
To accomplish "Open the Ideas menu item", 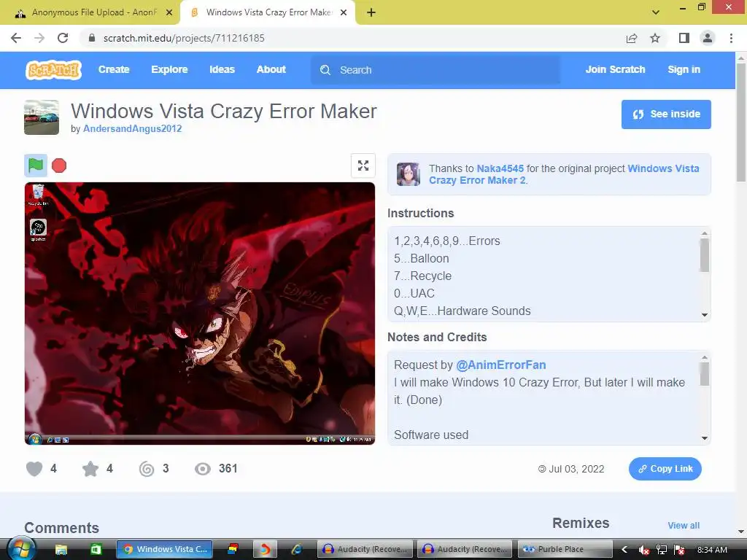I will click(x=222, y=69).
